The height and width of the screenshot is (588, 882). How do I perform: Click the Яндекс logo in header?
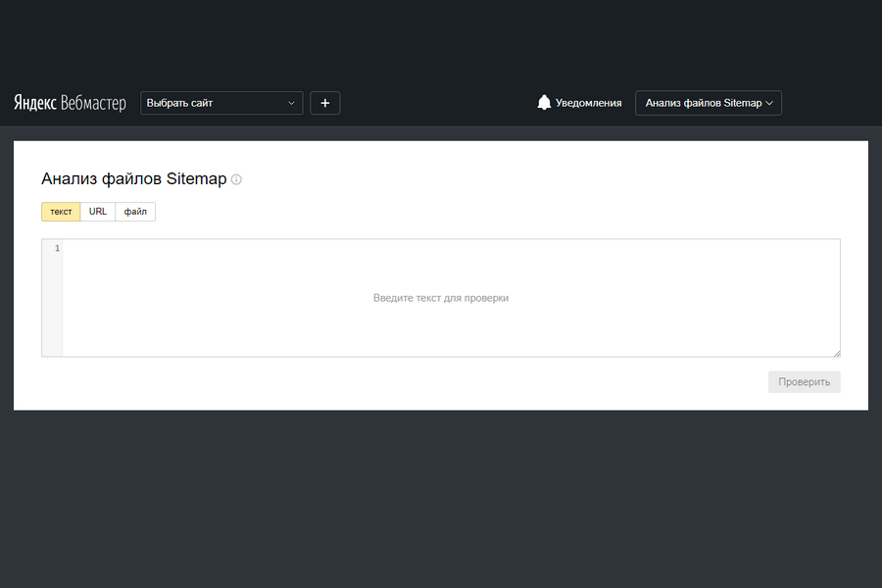(34, 103)
